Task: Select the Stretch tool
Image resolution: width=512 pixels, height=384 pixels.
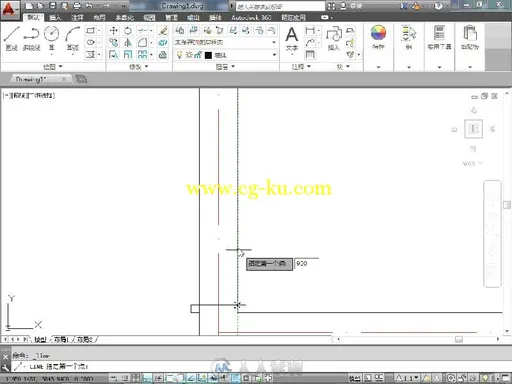Action: click(113, 55)
